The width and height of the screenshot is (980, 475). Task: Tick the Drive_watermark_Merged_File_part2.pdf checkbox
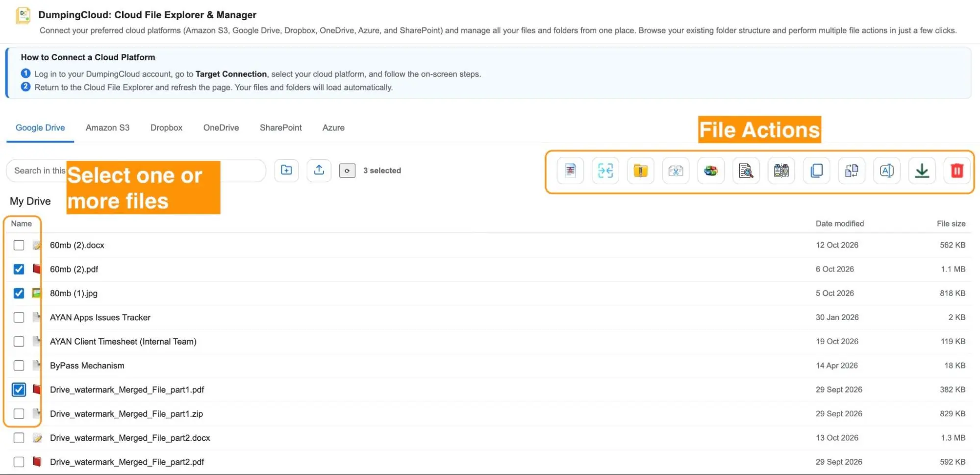tap(19, 462)
